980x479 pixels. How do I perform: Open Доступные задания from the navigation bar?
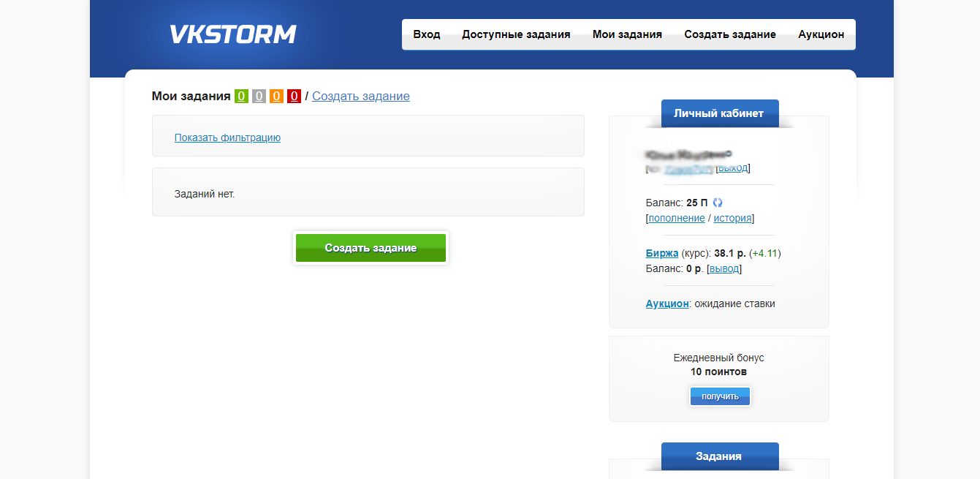coord(516,34)
